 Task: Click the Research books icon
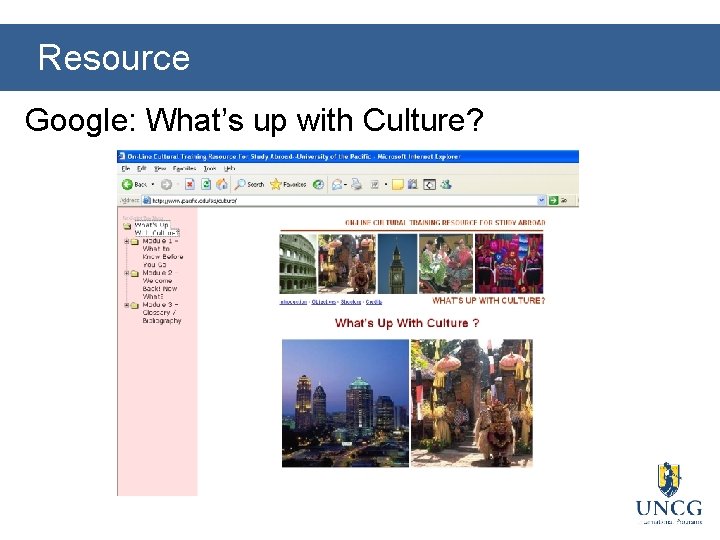(413, 185)
